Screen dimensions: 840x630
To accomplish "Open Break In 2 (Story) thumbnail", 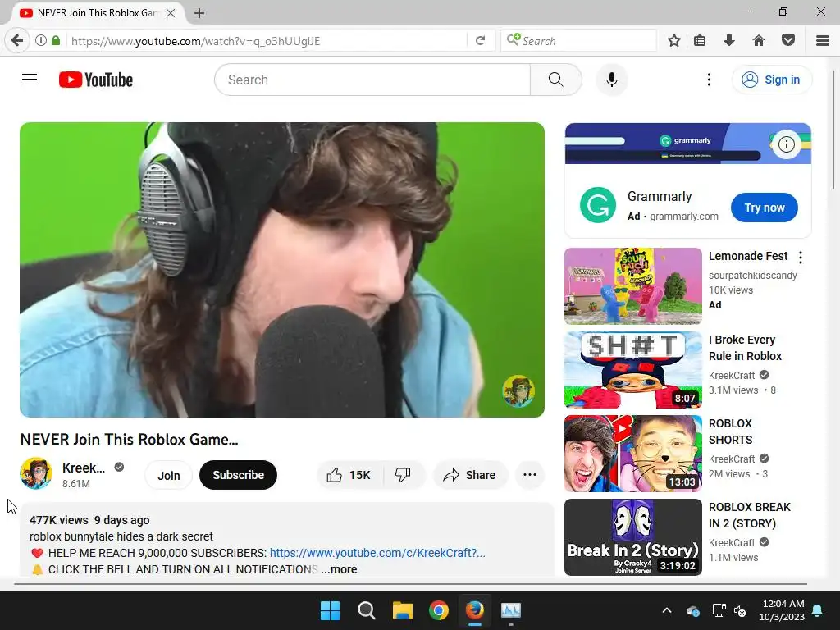I will (x=632, y=536).
